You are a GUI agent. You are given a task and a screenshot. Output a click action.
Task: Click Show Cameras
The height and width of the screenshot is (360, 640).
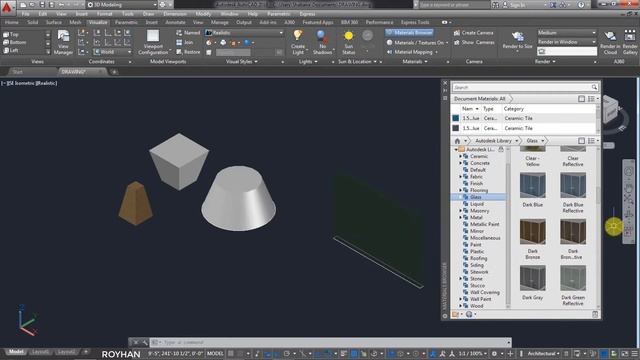474,42
